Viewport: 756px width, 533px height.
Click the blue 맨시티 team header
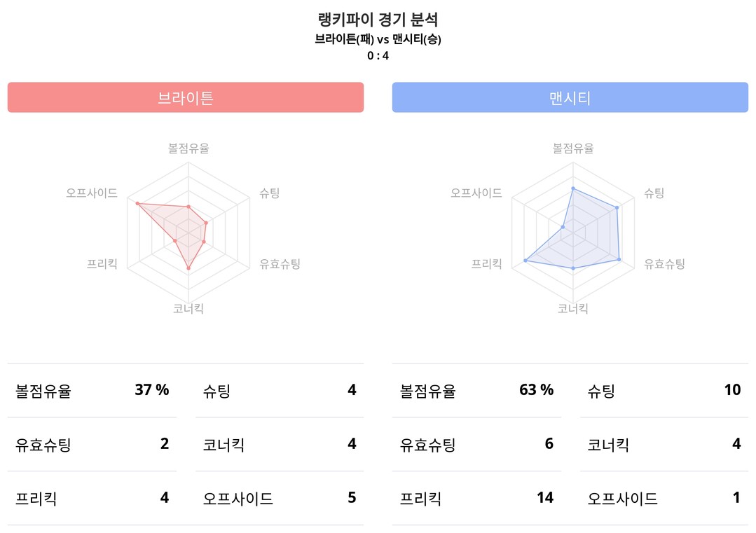[x=570, y=97]
